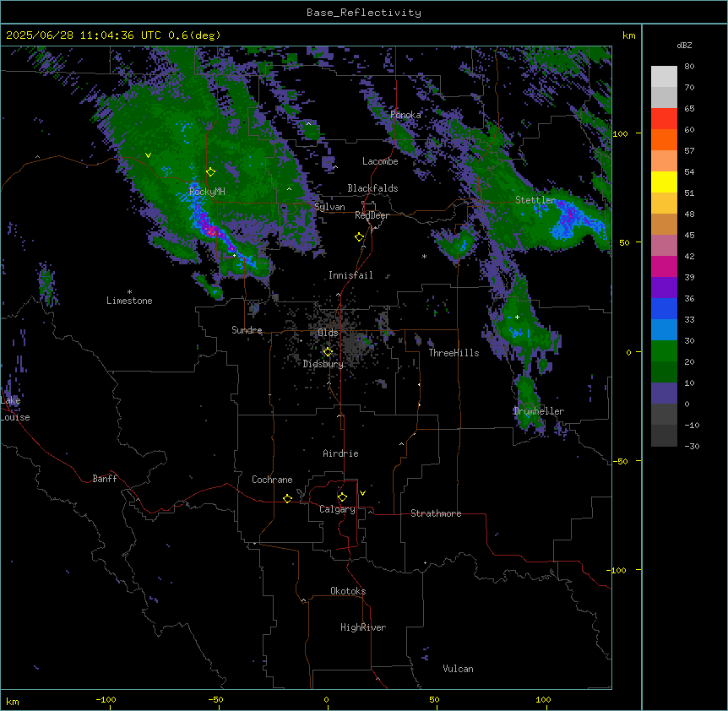The height and width of the screenshot is (711, 728).
Task: Click the Stettler label
Action: 535,200
